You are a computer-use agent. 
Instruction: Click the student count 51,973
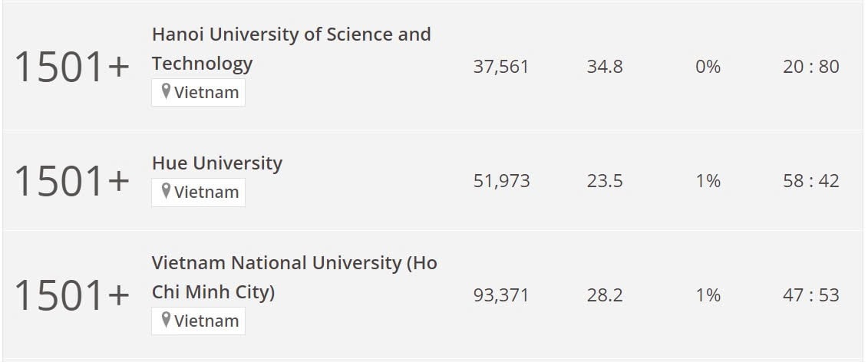(501, 181)
